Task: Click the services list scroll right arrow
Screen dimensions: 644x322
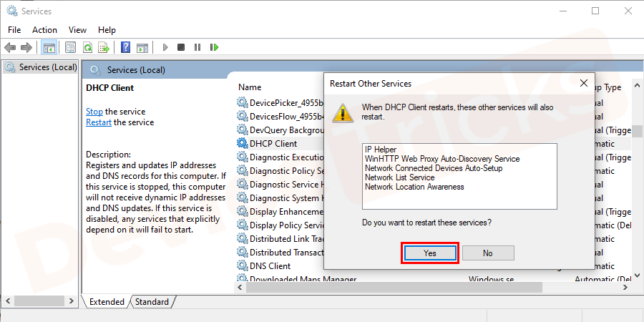Action: coord(625,288)
